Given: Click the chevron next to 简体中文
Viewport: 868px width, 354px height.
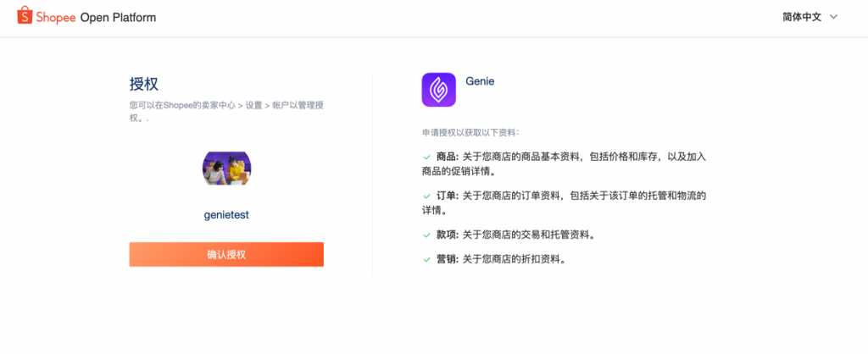Looking at the screenshot, I should click(834, 17).
